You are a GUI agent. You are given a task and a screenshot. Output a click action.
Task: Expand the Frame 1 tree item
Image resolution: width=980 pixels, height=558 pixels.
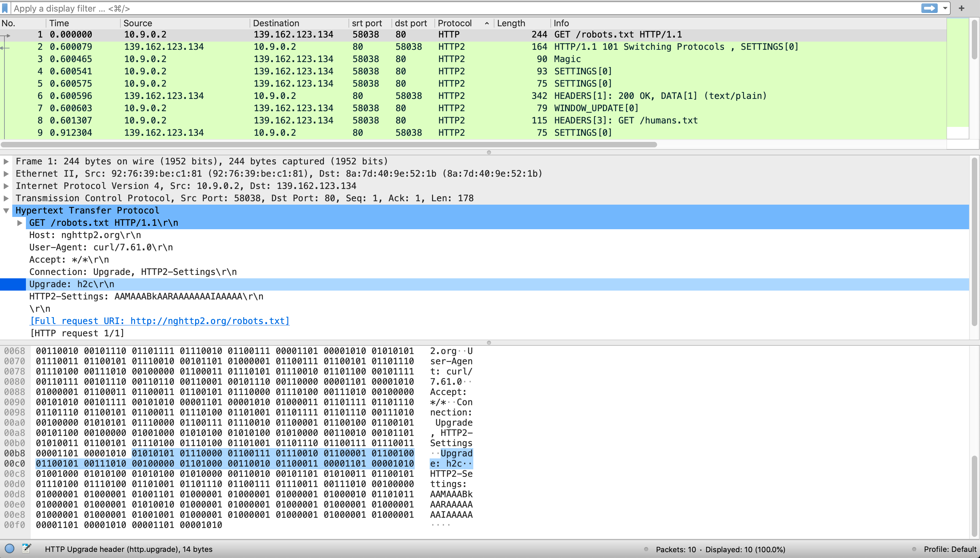coord(6,161)
